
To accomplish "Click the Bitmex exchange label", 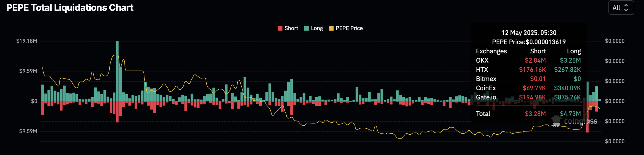I will [x=486, y=79].
